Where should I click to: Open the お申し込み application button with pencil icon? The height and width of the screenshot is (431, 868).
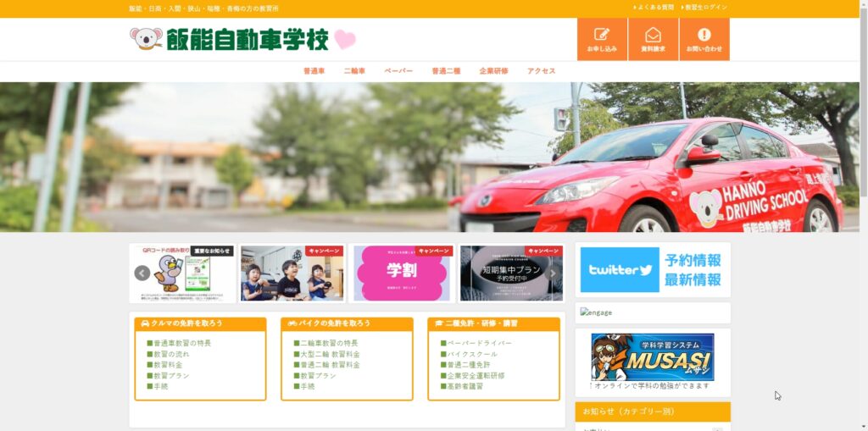point(603,39)
